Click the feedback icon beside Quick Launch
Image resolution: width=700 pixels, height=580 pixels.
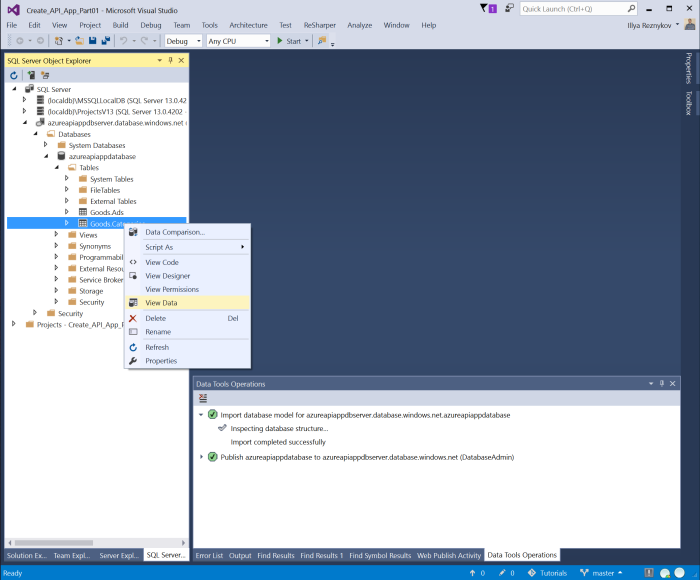pyautogui.click(x=509, y=8)
